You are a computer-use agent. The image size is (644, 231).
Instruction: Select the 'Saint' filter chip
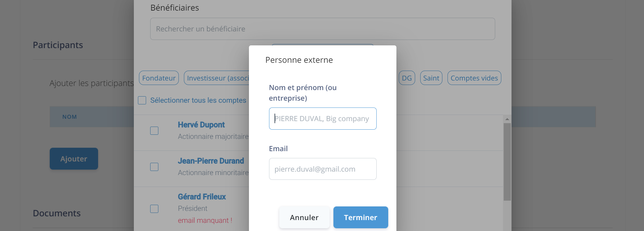(431, 78)
